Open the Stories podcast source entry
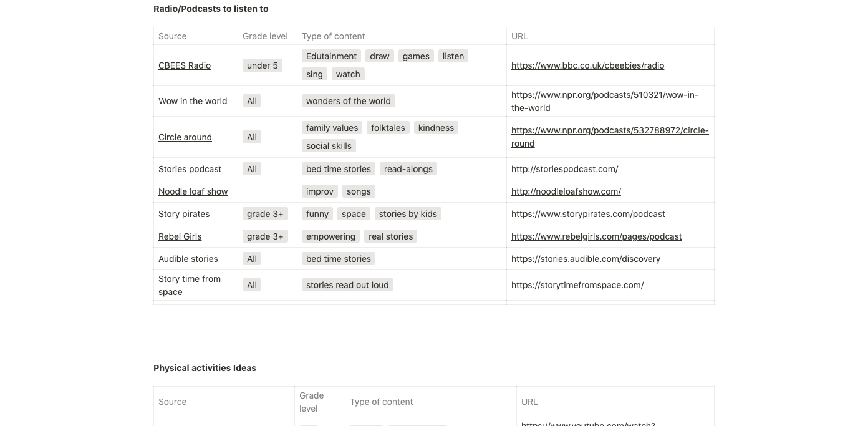868x426 pixels. 190,169
